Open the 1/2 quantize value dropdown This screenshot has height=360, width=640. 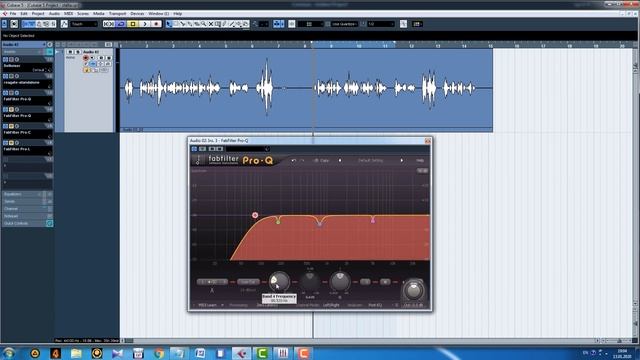381,24
